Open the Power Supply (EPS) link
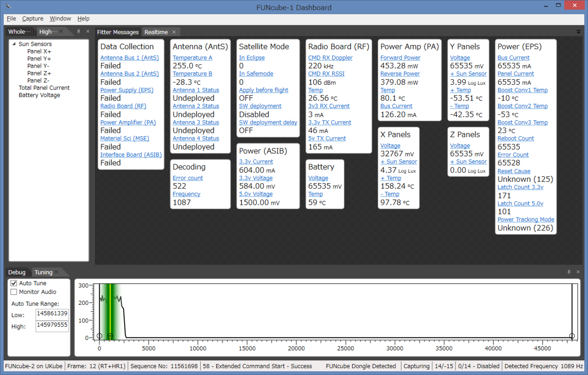 [x=127, y=90]
